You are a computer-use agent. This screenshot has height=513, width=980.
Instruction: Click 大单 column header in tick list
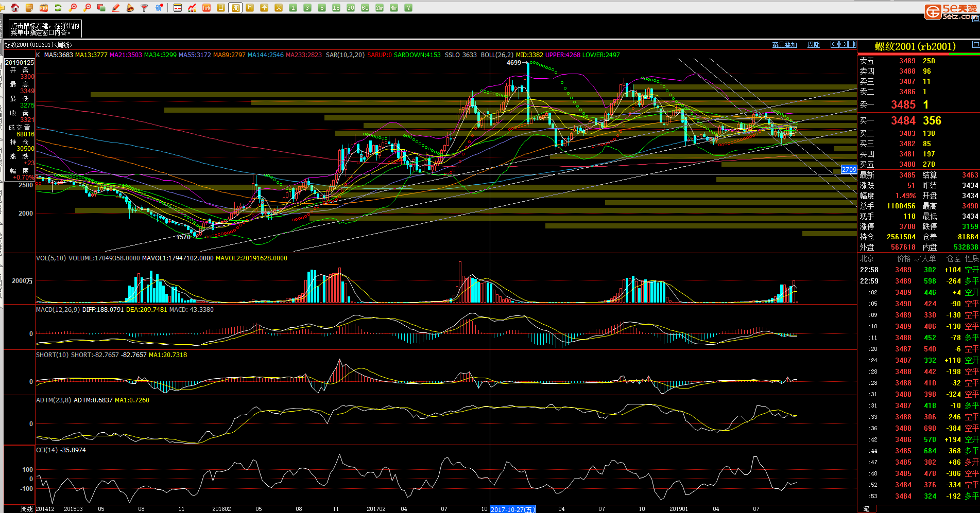929,258
